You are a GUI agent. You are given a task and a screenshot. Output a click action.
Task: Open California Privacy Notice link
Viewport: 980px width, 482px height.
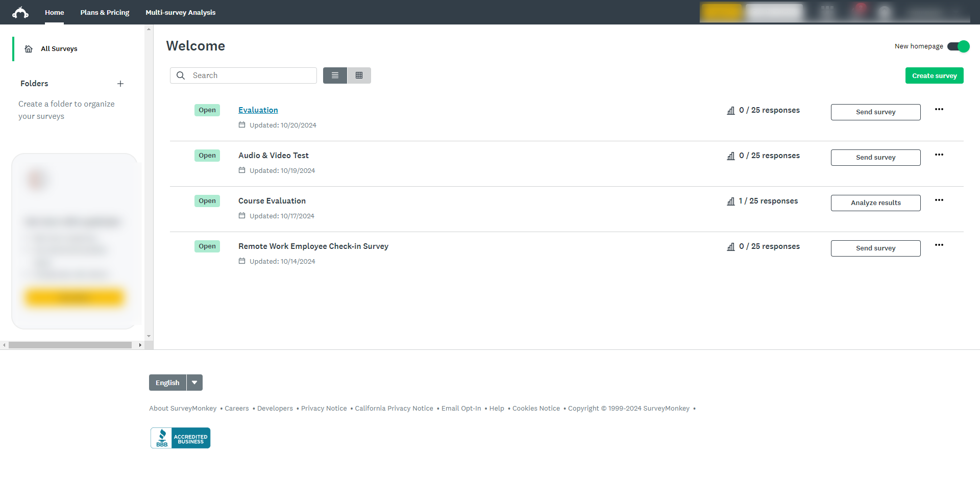tap(394, 409)
